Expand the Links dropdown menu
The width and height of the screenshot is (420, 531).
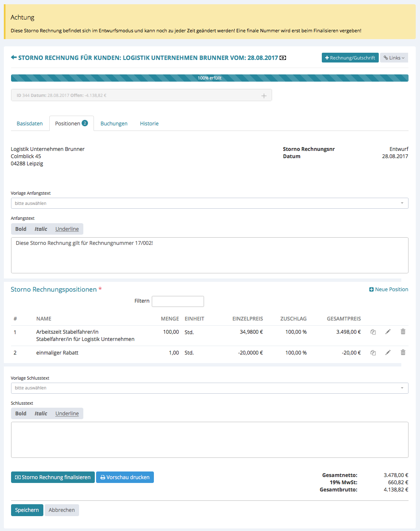point(394,58)
